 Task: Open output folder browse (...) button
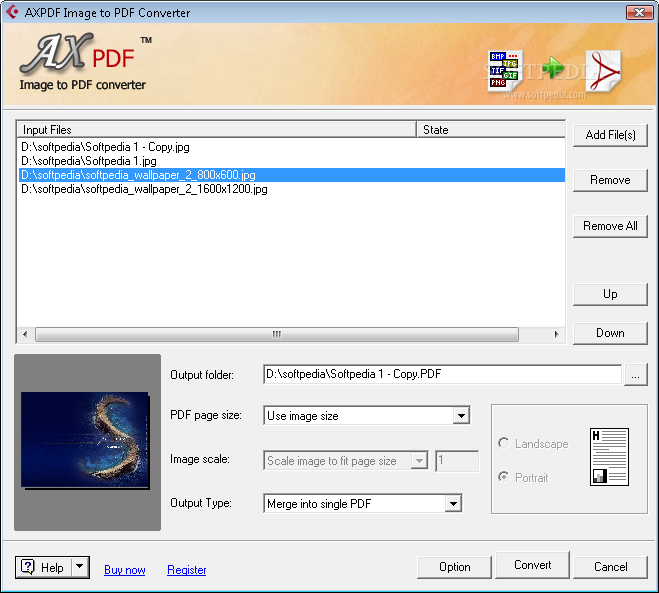pyautogui.click(x=635, y=375)
